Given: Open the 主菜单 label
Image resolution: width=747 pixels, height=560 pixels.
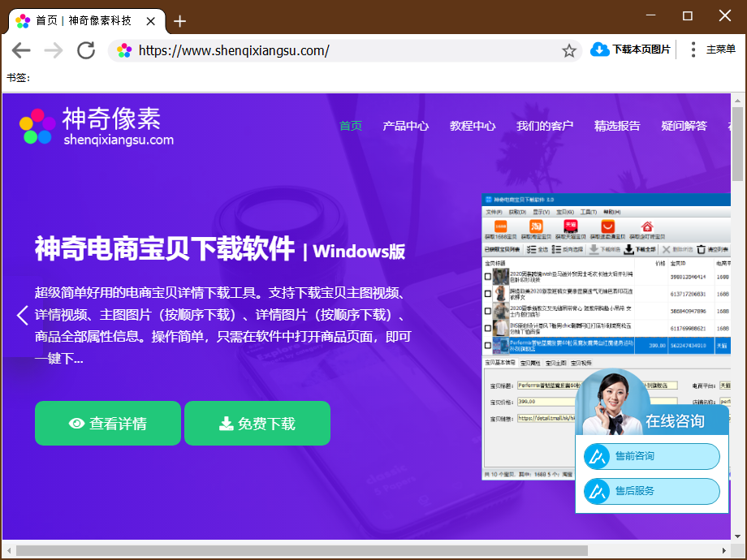Looking at the screenshot, I should (721, 50).
